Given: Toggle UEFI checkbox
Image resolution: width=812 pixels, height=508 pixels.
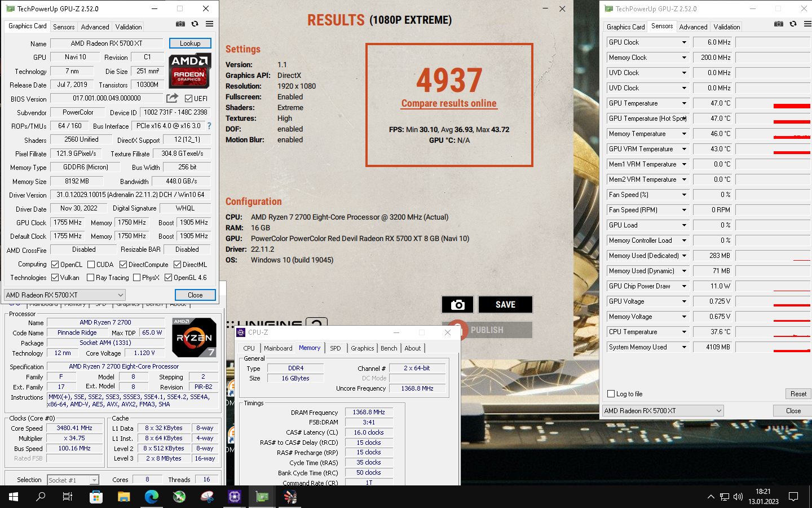Looking at the screenshot, I should click(x=188, y=99).
